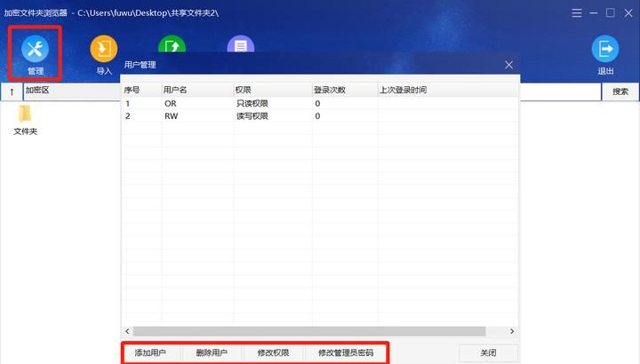
Task: Click the 关闭 button
Action: 488,353
